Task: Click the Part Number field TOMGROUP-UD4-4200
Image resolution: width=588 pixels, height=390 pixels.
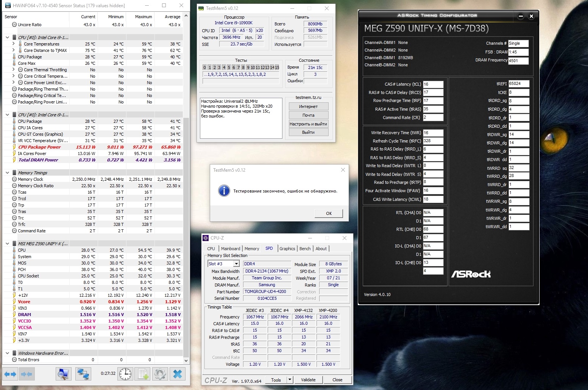Action: (267, 292)
